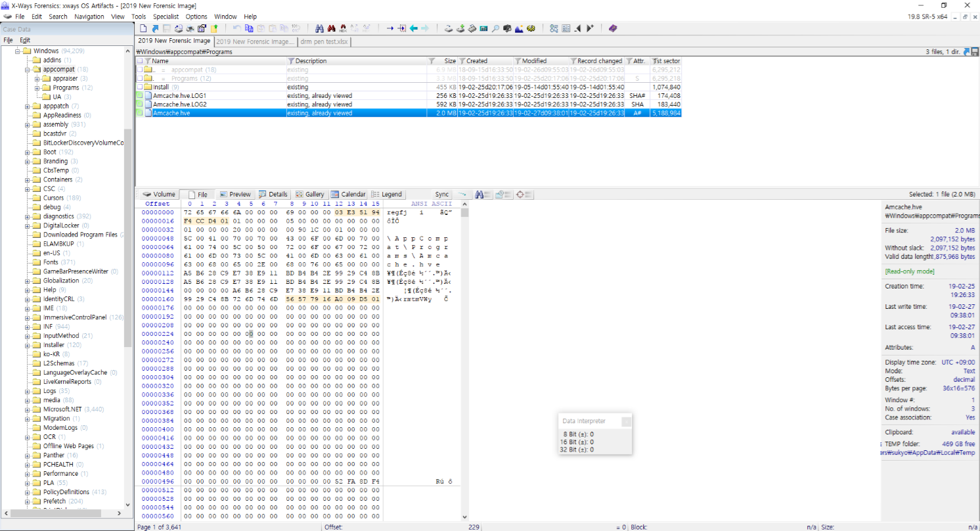The height and width of the screenshot is (531, 980).
Task: Click the New blank page toolbar icon
Action: (x=143, y=28)
